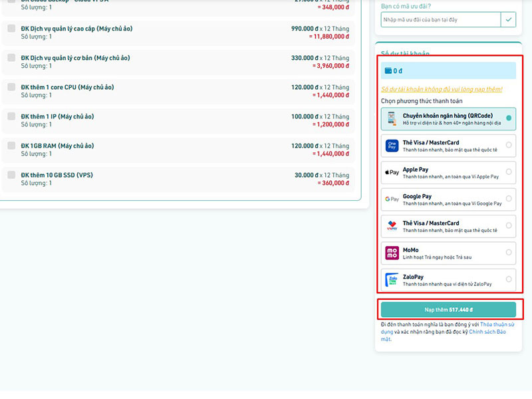Apply promo code with the checkmark button
The width and height of the screenshot is (532, 399).
509,20
